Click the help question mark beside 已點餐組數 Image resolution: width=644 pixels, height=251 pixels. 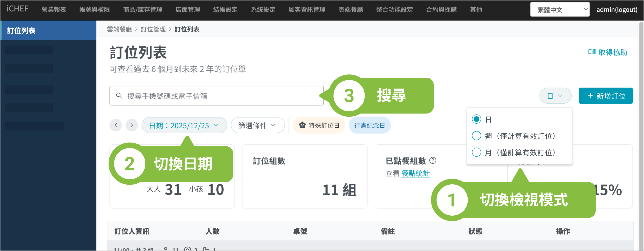(x=432, y=161)
